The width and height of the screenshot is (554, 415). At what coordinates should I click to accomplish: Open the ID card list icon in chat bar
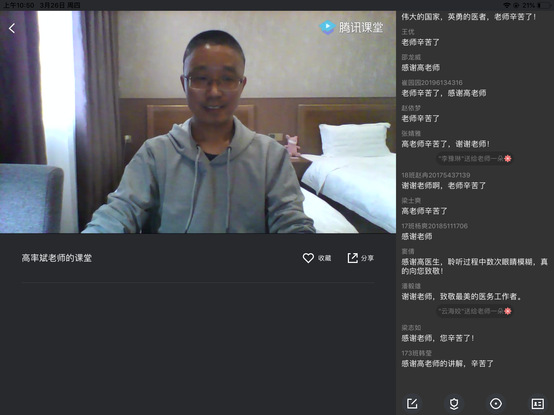pos(538,403)
